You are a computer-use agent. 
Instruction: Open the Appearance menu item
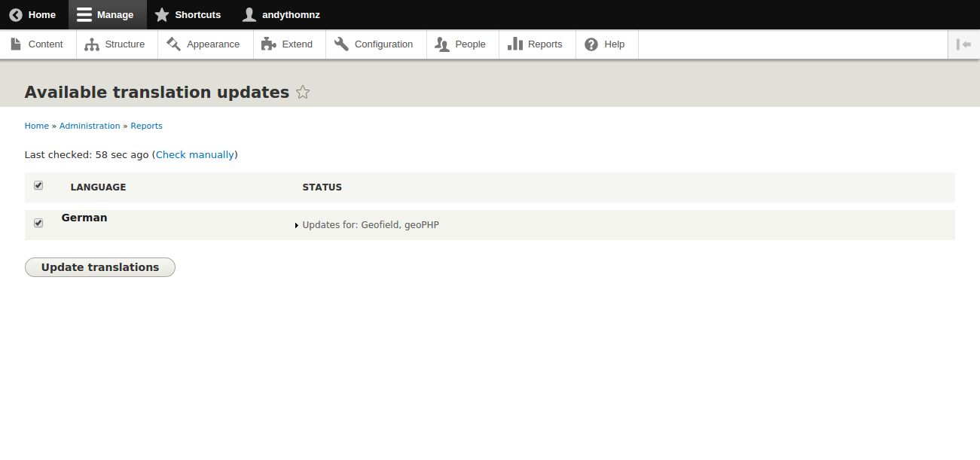pos(203,44)
